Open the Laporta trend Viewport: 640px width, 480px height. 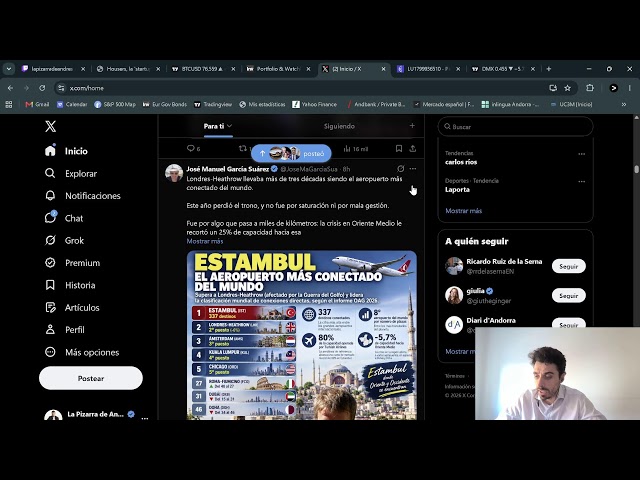coord(457,189)
